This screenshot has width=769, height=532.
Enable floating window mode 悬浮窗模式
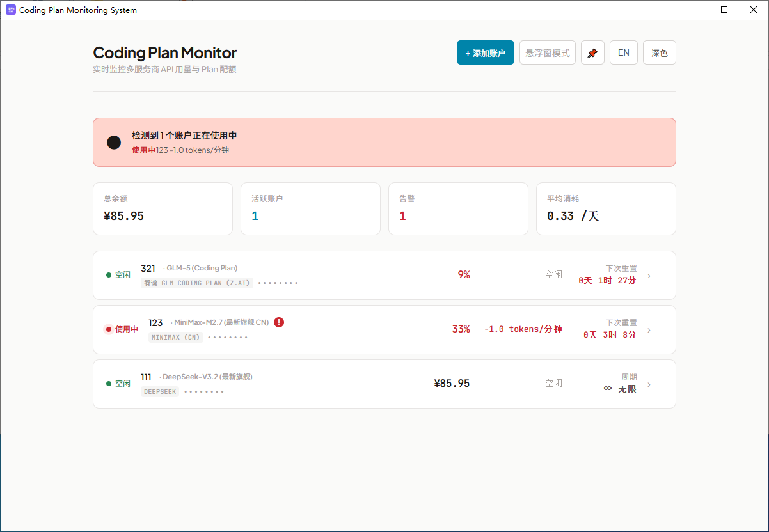coord(548,52)
